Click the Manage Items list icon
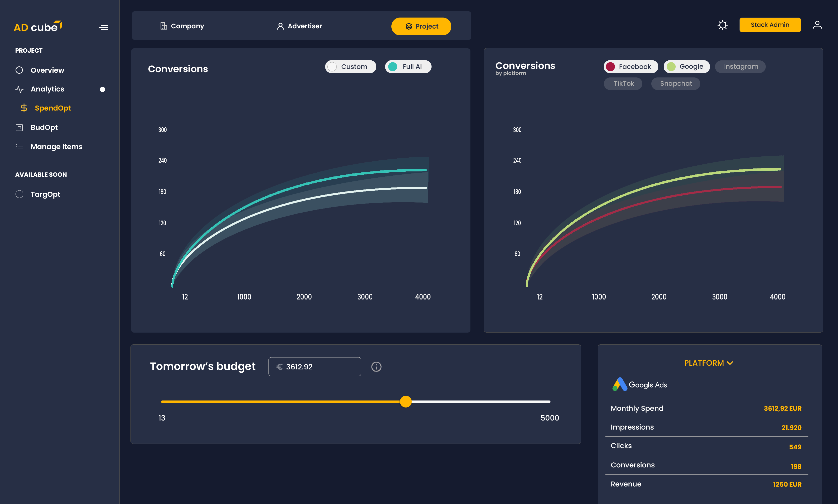The height and width of the screenshot is (504, 838). [19, 147]
